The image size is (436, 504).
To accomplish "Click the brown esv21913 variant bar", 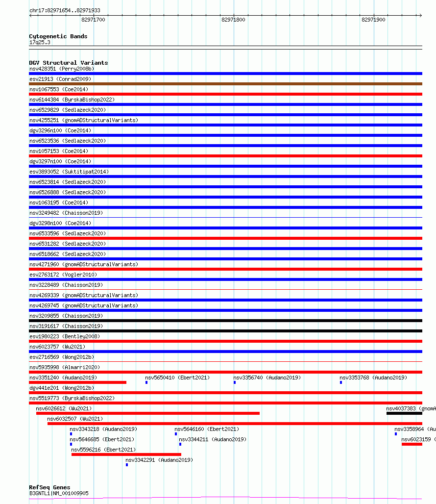I will pyautogui.click(x=225, y=84).
